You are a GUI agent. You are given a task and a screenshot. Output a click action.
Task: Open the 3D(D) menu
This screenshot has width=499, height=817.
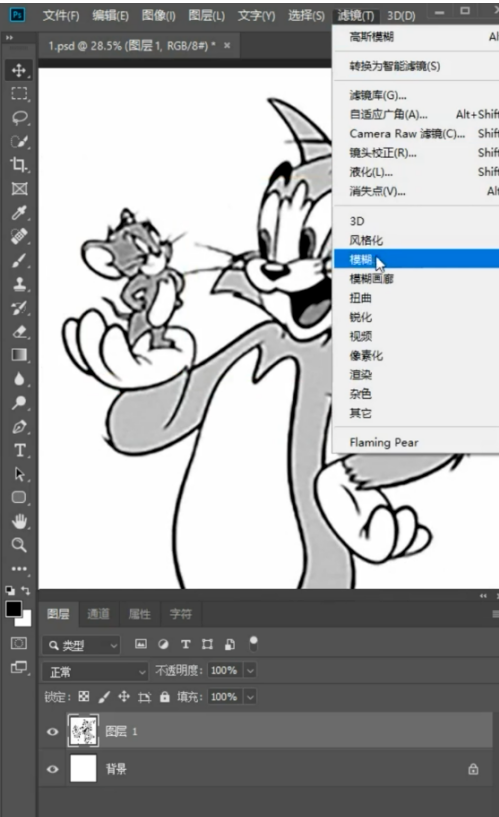coord(401,15)
